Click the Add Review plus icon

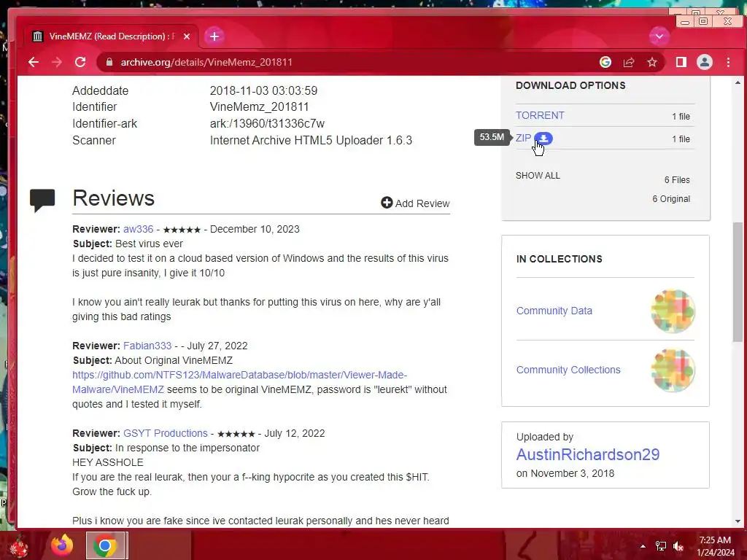tap(387, 203)
